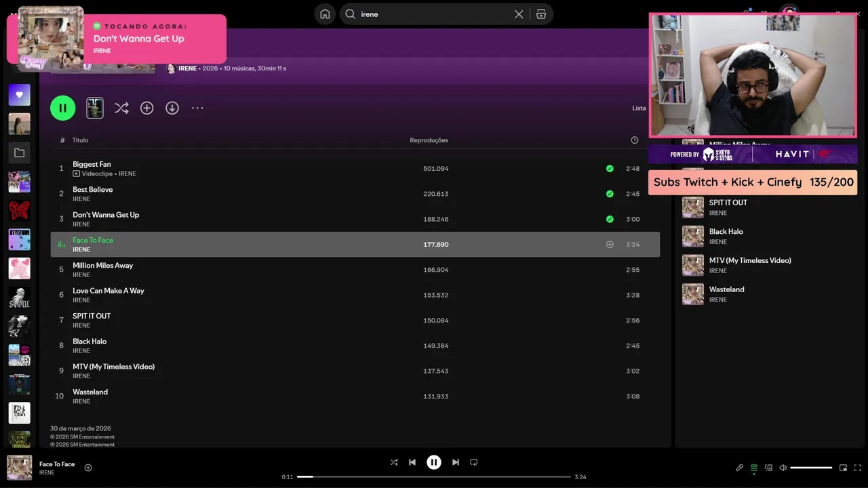Screen dimensions: 868x488
Task: Toggle saved checkmark for Don't Wanna Get Up
Action: click(x=610, y=219)
